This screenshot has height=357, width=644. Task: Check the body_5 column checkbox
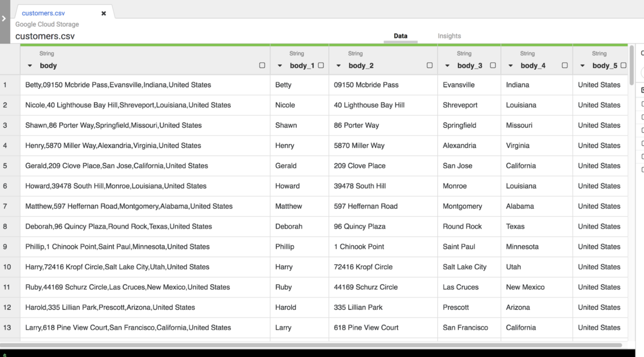point(623,65)
